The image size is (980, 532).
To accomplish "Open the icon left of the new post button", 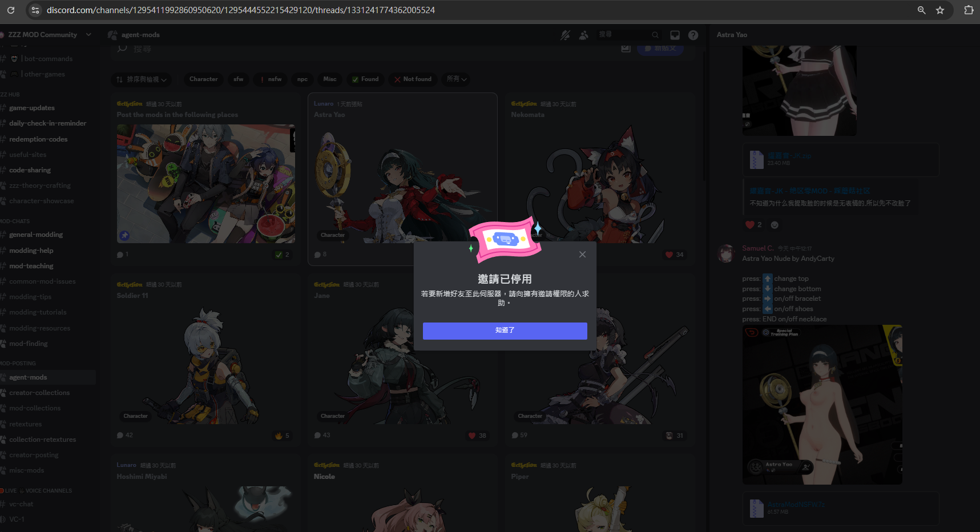I will click(626, 49).
